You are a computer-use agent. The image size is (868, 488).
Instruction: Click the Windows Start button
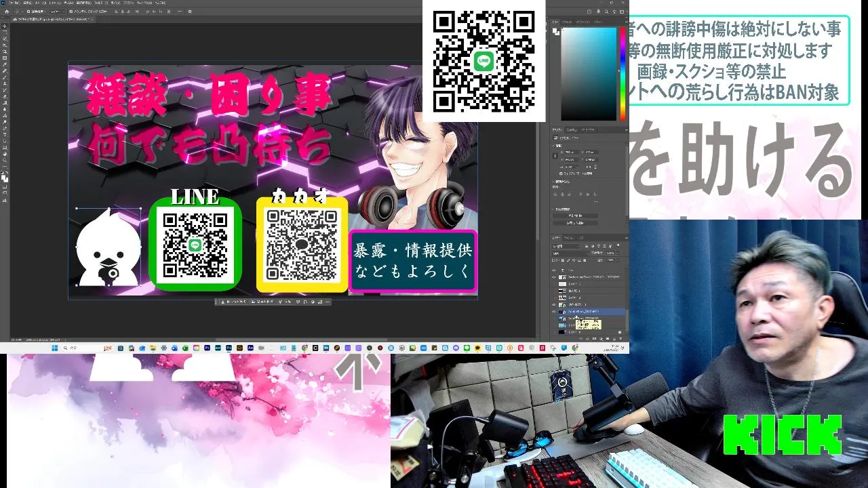pos(54,348)
